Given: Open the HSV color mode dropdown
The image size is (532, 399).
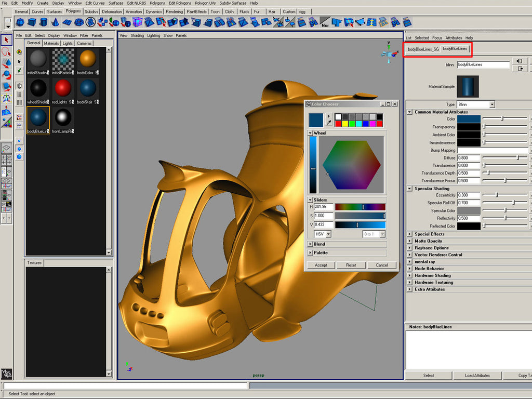Looking at the screenshot, I should (x=322, y=234).
